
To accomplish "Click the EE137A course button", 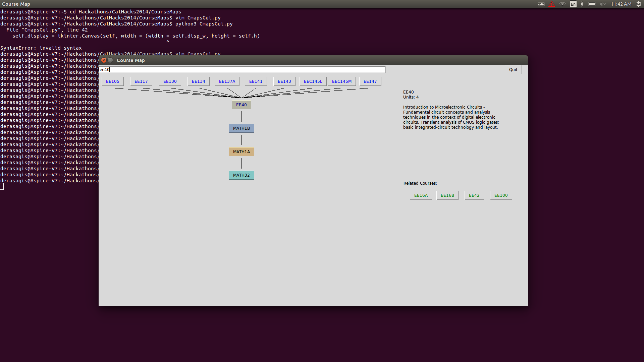I will [x=227, y=81].
